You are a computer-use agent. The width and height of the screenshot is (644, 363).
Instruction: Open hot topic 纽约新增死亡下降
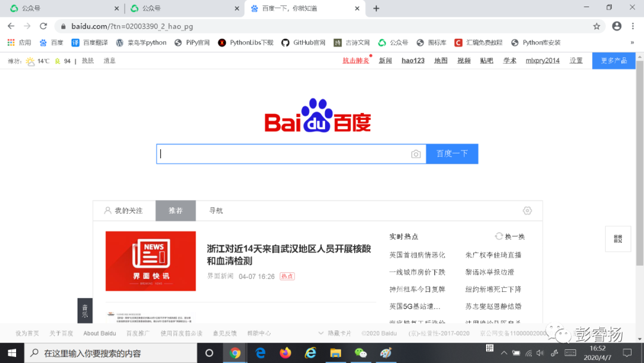click(x=493, y=290)
